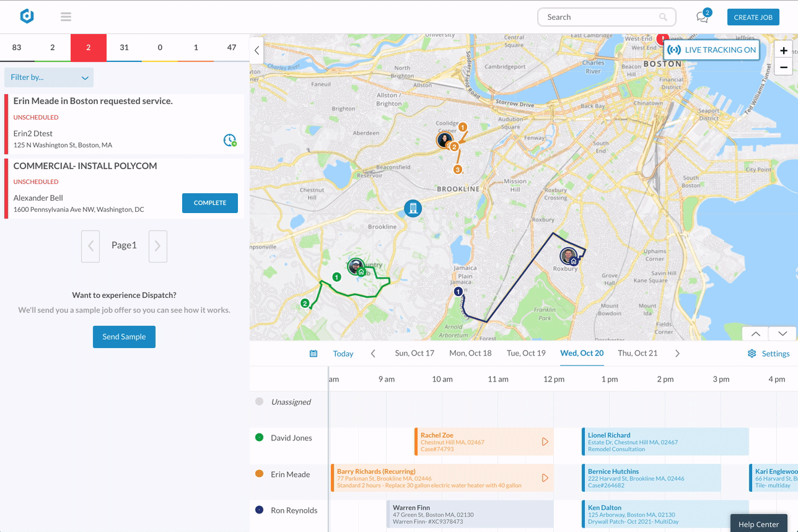Image resolution: width=798 pixels, height=532 pixels.
Task: Click the Dispatch logo icon
Action: [27, 17]
